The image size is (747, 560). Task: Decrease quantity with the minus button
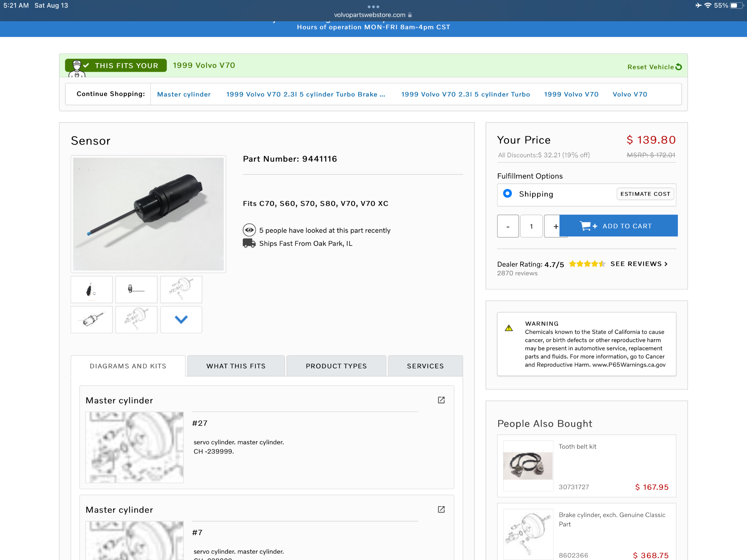tap(508, 226)
